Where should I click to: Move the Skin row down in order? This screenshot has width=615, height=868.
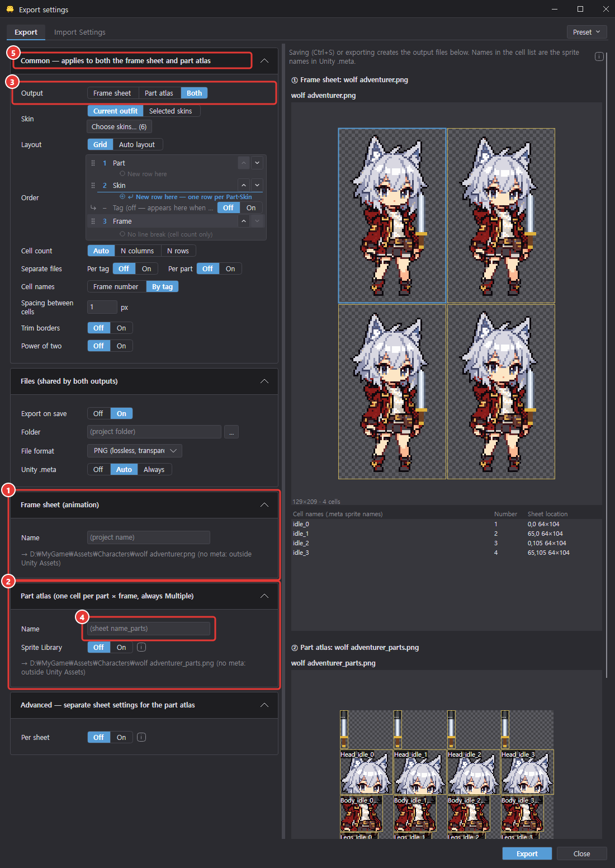(x=257, y=185)
